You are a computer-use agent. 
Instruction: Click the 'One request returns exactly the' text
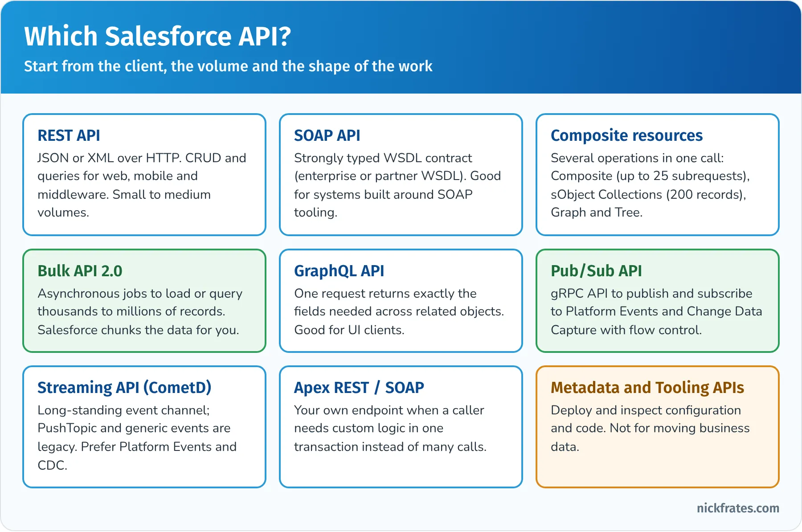[399, 311]
